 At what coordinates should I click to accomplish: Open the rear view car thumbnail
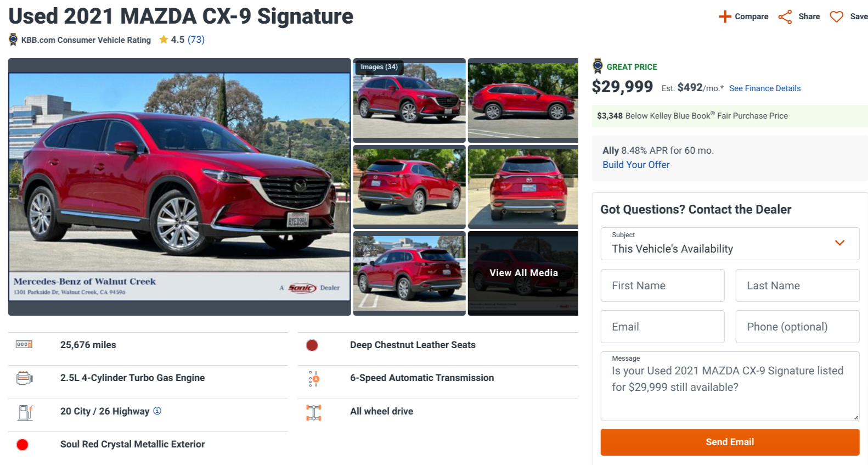tap(523, 187)
